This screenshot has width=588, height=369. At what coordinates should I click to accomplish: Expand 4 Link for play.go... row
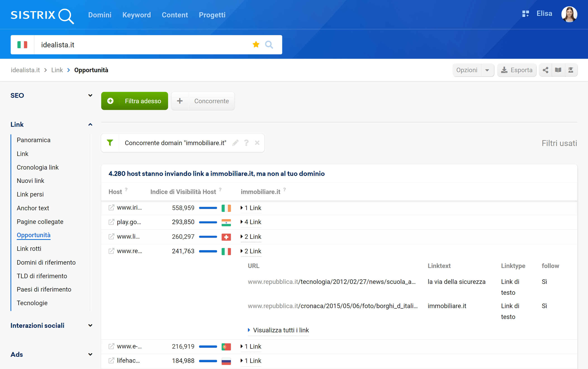(x=251, y=222)
